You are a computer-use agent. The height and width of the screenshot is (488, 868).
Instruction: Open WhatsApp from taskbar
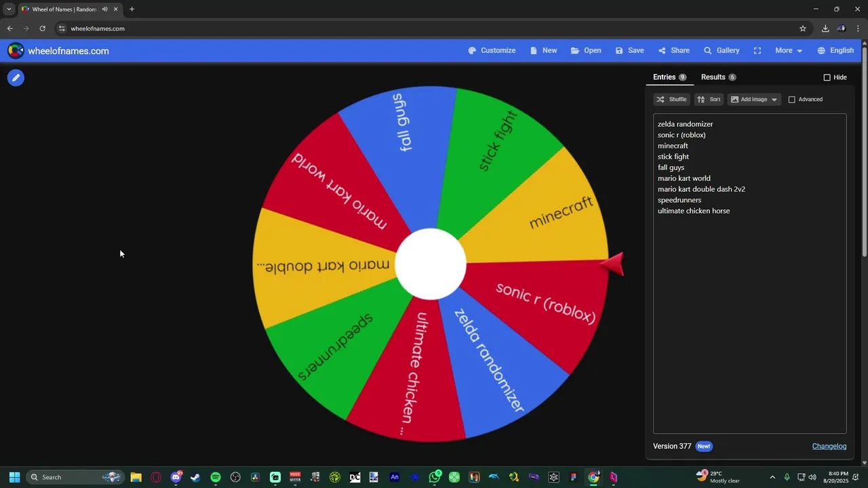pyautogui.click(x=435, y=477)
